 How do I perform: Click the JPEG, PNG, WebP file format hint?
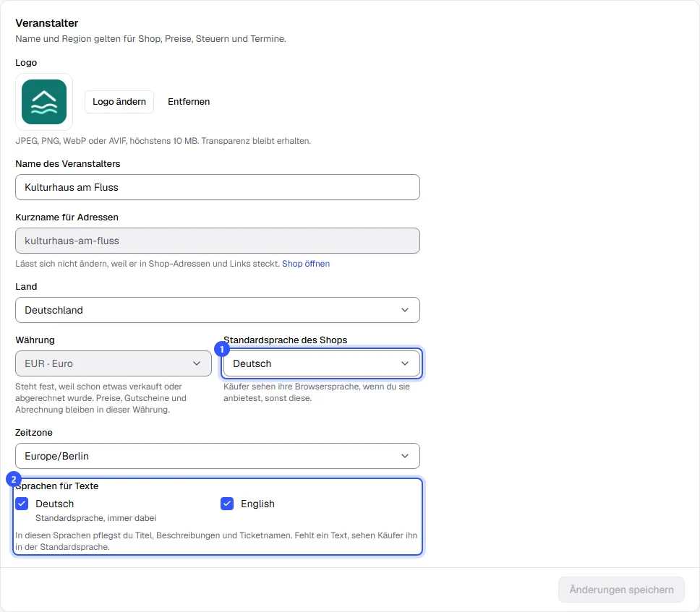163,141
